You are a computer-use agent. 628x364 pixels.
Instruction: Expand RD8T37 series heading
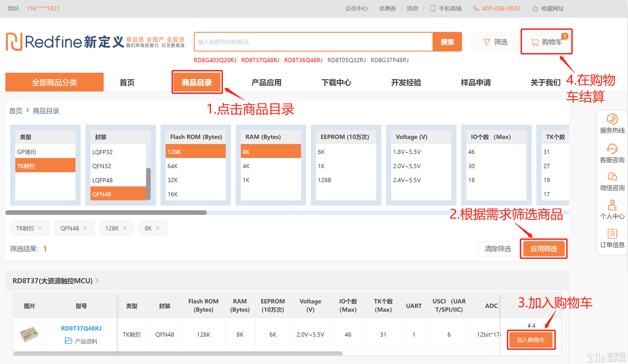coord(56,281)
